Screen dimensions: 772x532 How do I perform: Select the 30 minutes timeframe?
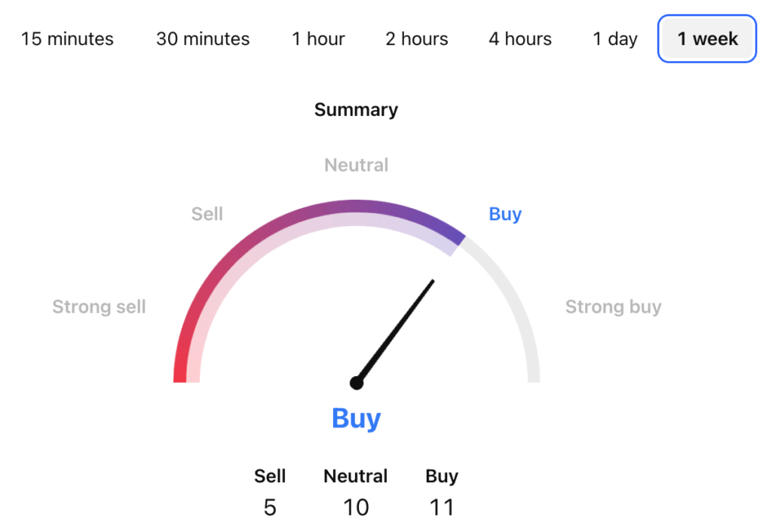click(x=202, y=38)
